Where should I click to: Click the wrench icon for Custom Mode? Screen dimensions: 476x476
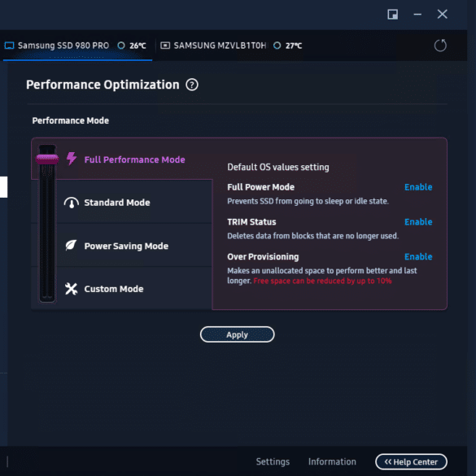[x=71, y=289]
